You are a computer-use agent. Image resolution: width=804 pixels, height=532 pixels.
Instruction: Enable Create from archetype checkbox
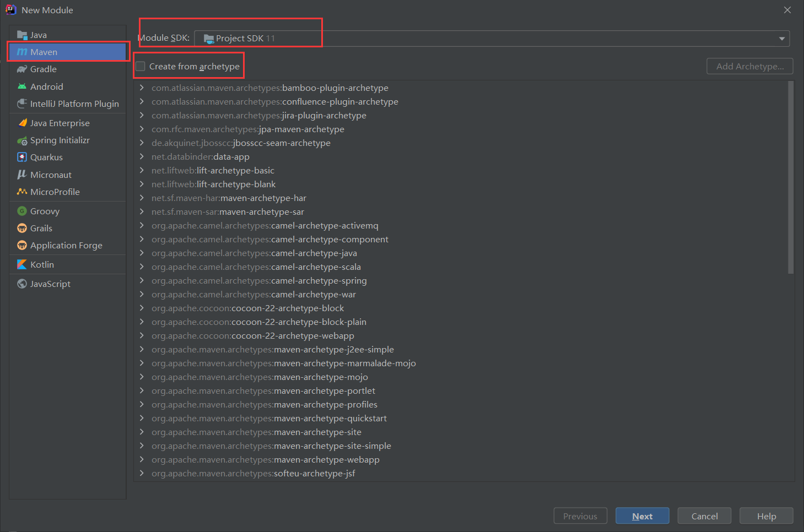point(141,66)
